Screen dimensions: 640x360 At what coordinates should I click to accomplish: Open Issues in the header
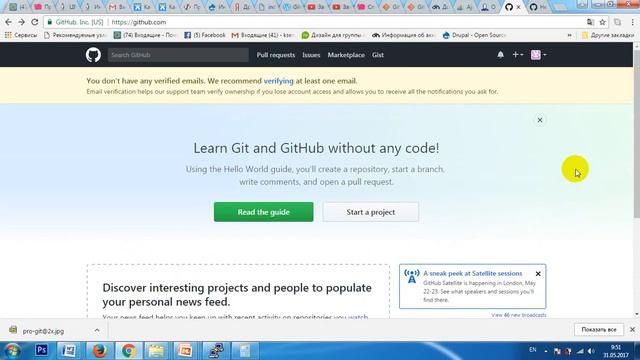point(311,55)
